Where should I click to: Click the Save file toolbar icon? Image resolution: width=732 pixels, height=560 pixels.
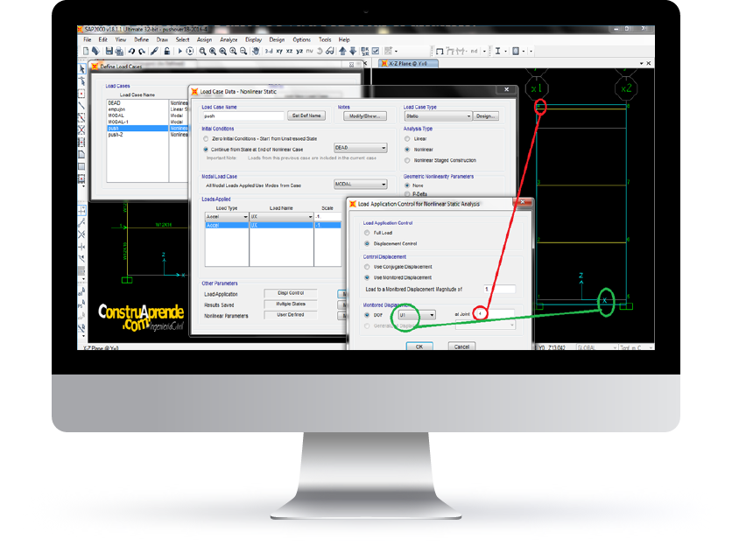pyautogui.click(x=109, y=51)
